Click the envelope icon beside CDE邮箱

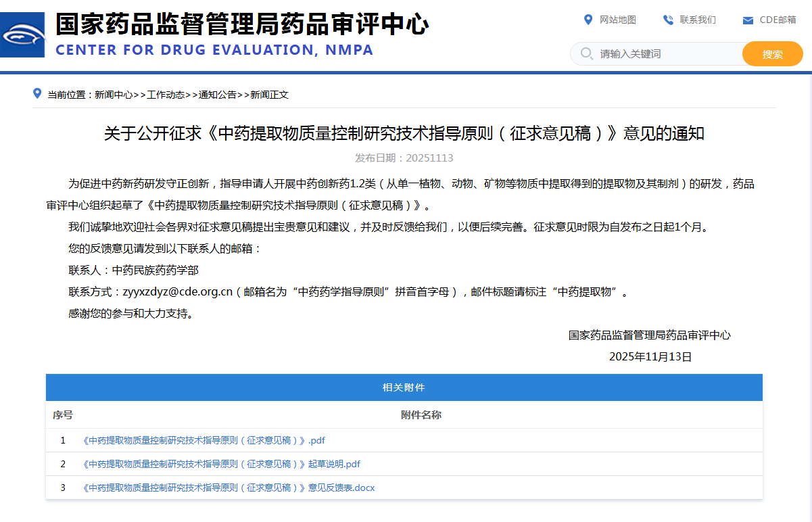click(x=748, y=20)
